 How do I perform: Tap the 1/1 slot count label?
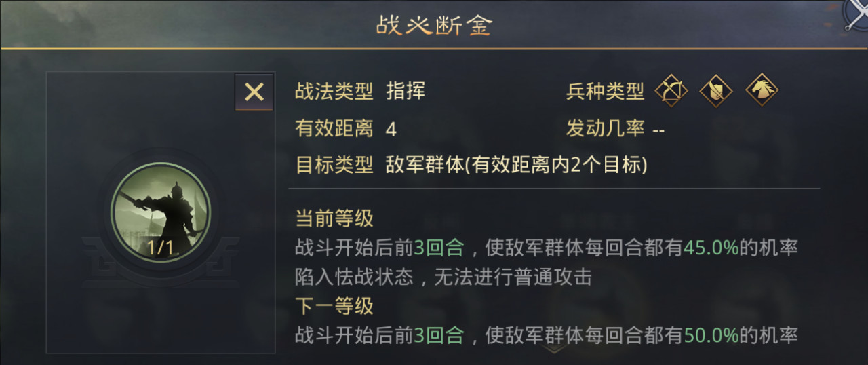pos(161,248)
